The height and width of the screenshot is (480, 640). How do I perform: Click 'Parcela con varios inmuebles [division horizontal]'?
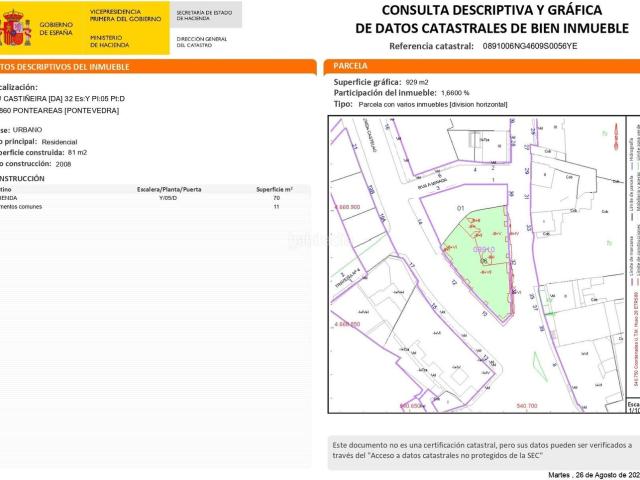pos(433,104)
